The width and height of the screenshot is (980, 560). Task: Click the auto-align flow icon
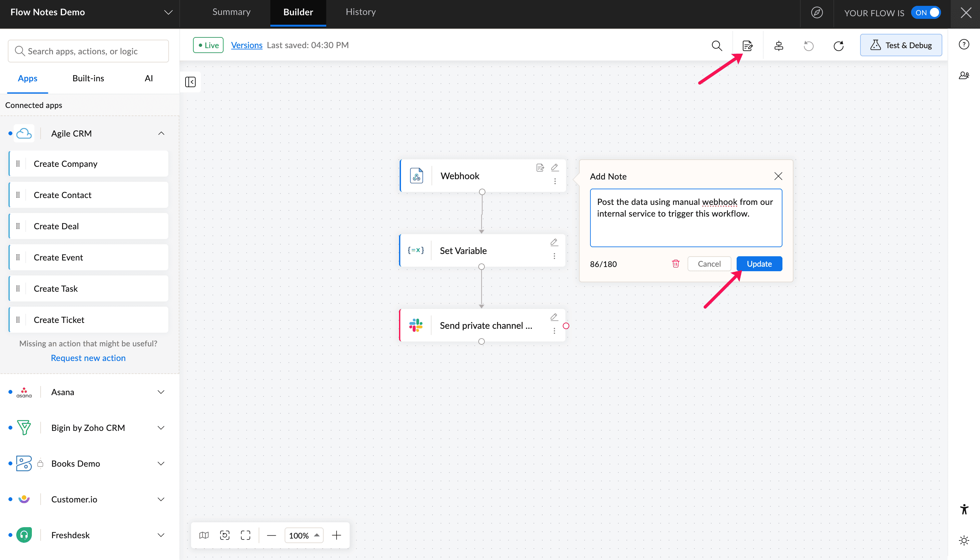click(x=779, y=46)
